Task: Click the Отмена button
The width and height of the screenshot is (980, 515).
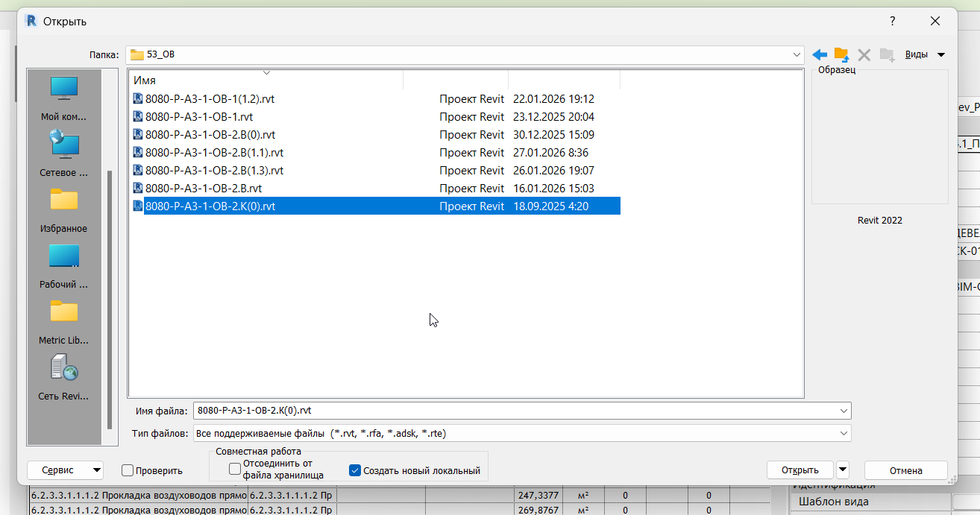Action: 906,470
